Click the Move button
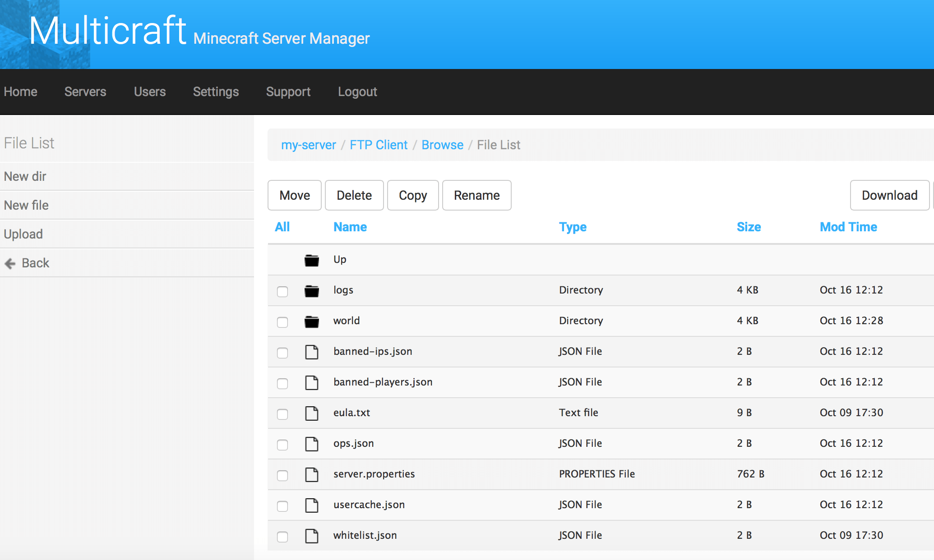The image size is (934, 560). tap(295, 195)
